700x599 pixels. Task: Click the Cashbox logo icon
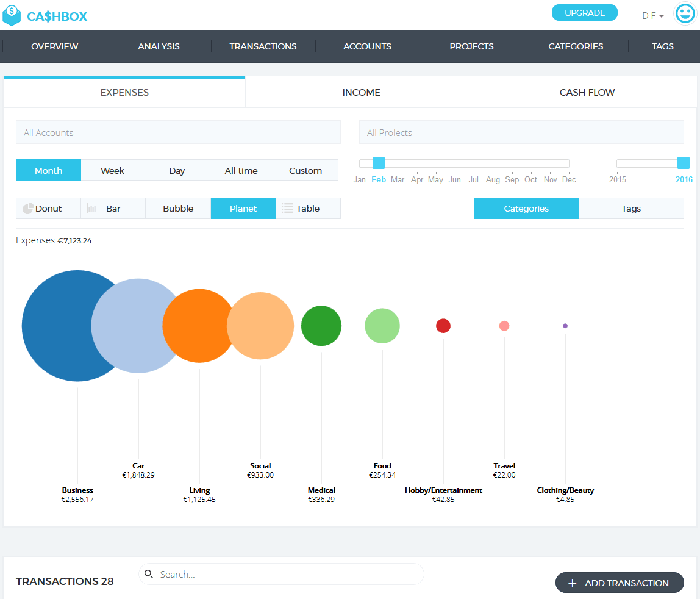pos(12,15)
